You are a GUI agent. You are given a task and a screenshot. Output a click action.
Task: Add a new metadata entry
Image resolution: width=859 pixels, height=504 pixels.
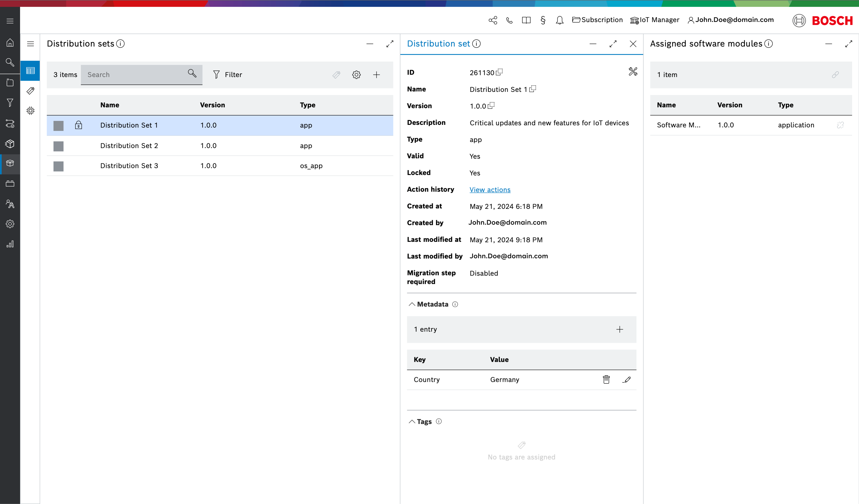619,329
